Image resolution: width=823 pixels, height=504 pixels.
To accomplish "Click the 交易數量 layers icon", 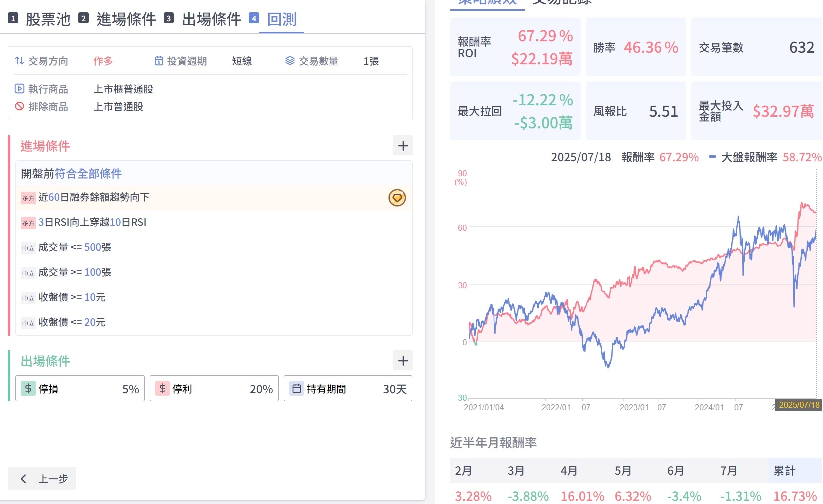I will 290,61.
